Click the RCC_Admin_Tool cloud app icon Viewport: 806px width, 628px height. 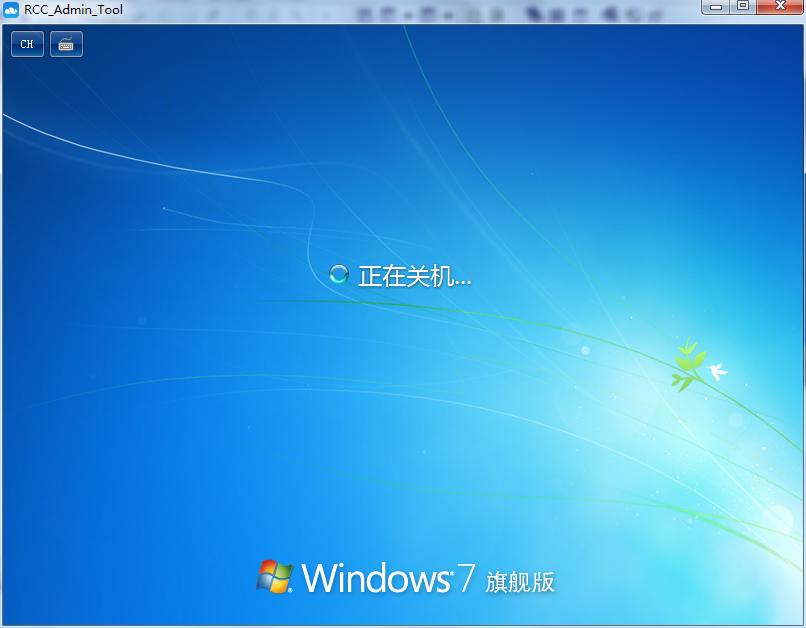click(12, 10)
